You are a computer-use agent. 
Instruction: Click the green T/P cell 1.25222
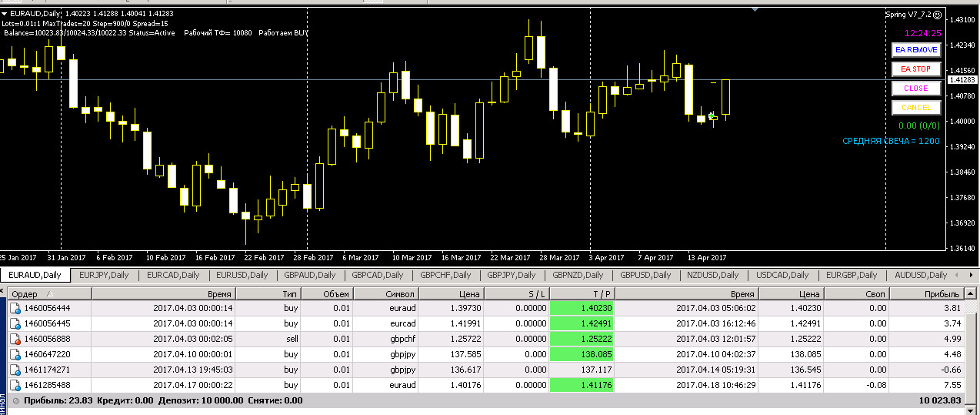coord(582,339)
